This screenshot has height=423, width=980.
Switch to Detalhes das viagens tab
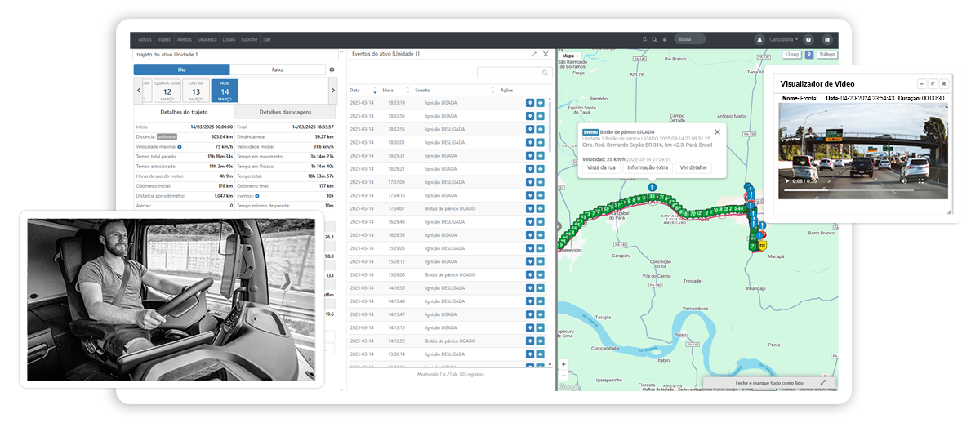[284, 112]
